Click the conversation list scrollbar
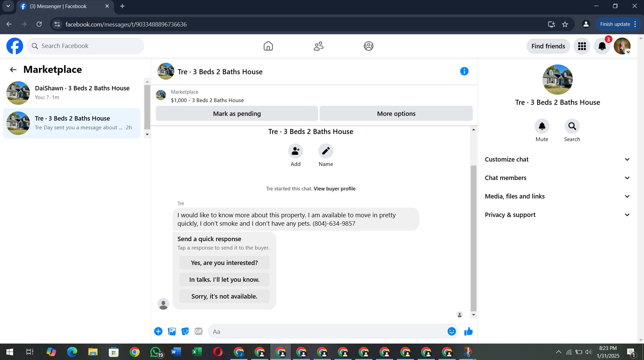644x360 pixels. pos(147,107)
